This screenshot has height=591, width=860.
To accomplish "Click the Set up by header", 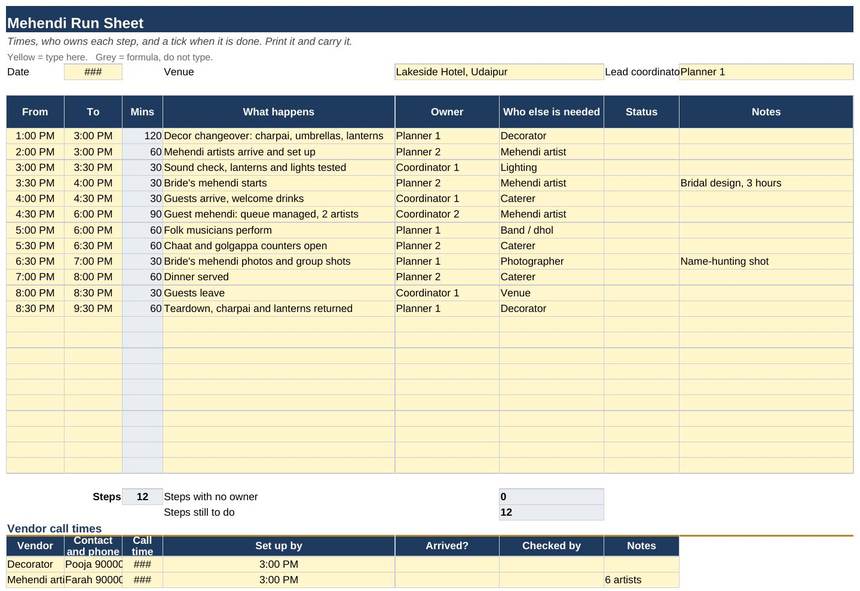I will (279, 546).
